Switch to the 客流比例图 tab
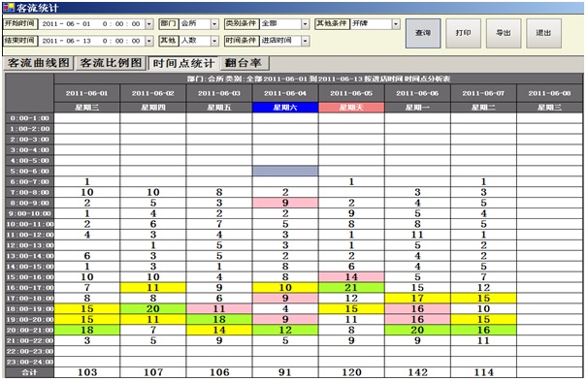The image size is (588, 382). [x=111, y=63]
